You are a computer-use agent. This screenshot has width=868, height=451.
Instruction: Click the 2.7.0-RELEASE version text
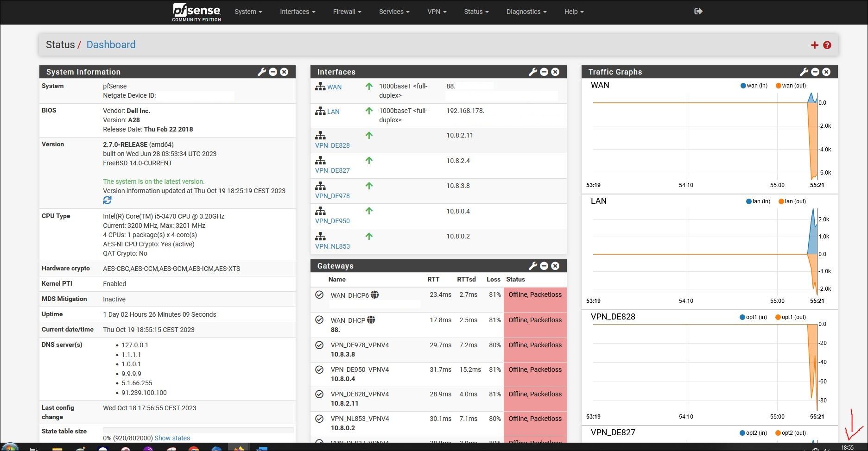125,144
